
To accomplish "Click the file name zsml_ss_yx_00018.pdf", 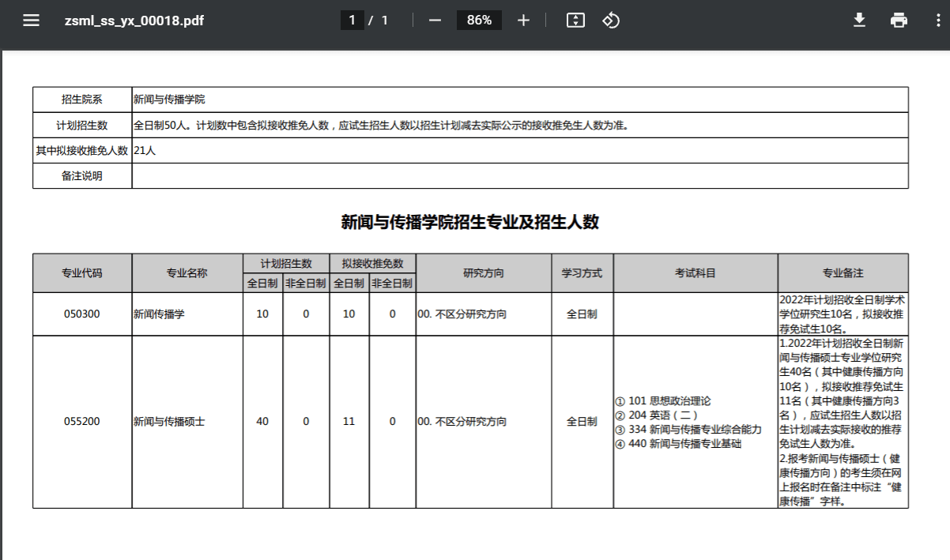I will click(x=134, y=21).
